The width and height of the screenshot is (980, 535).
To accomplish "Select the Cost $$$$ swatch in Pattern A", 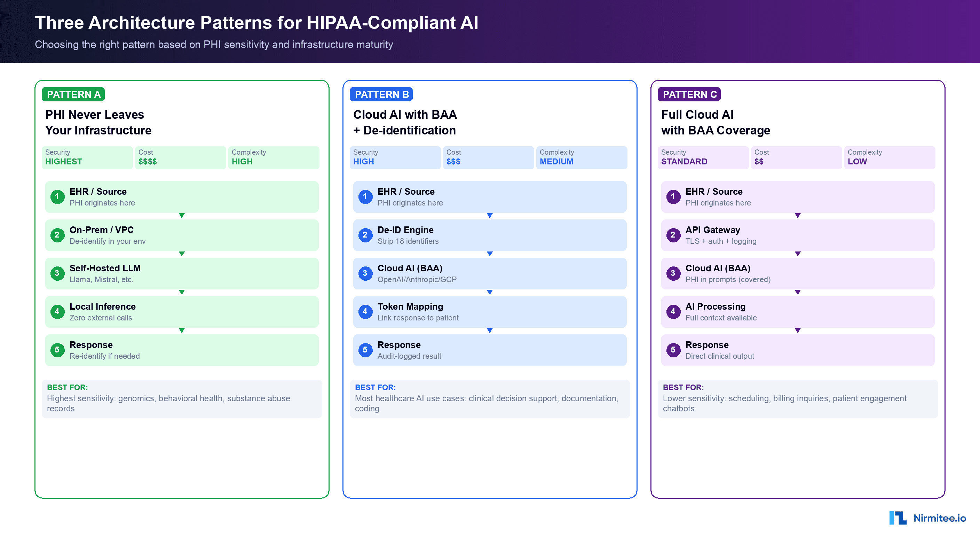I will (181, 157).
